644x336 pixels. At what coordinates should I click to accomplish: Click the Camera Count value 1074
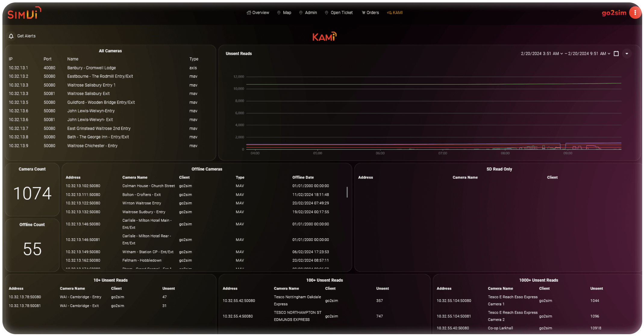tap(32, 193)
